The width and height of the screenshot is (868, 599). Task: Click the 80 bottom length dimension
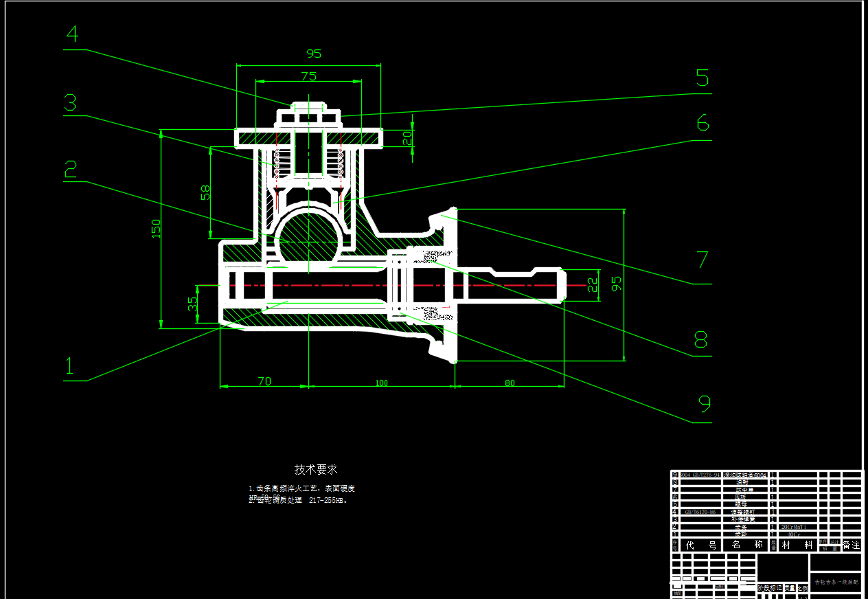click(510, 383)
